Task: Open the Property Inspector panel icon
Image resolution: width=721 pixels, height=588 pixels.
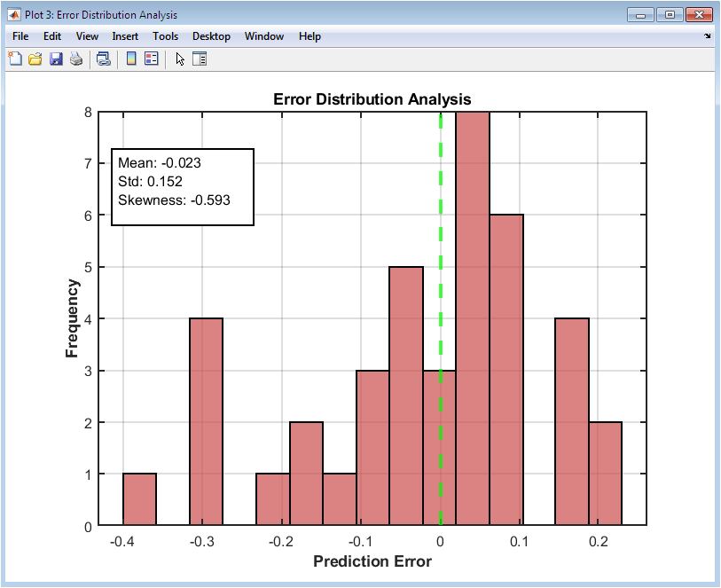Action: pos(200,59)
